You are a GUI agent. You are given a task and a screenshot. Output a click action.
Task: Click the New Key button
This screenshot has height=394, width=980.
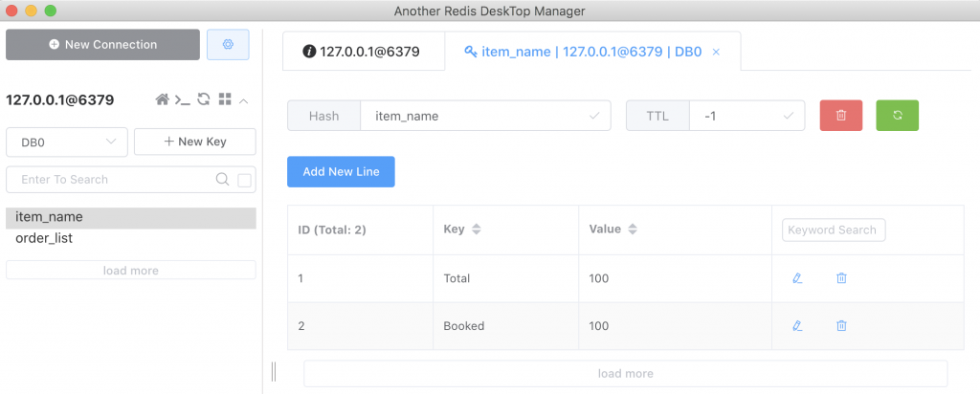pos(195,142)
